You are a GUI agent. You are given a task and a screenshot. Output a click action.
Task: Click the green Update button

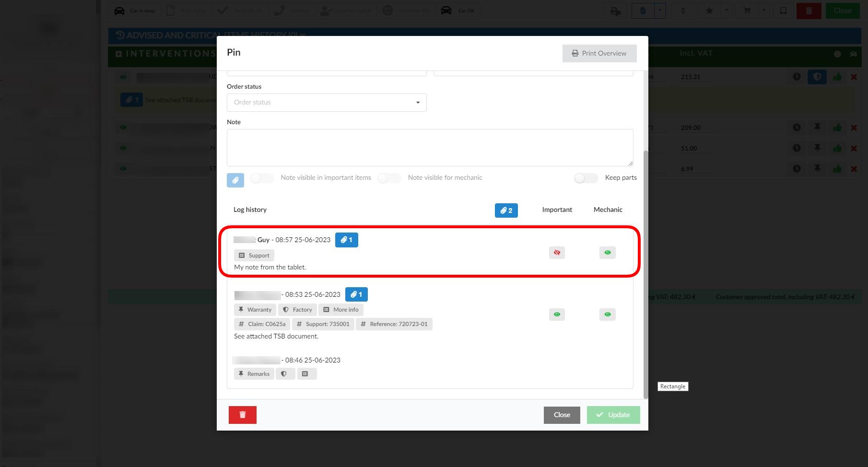(613, 415)
